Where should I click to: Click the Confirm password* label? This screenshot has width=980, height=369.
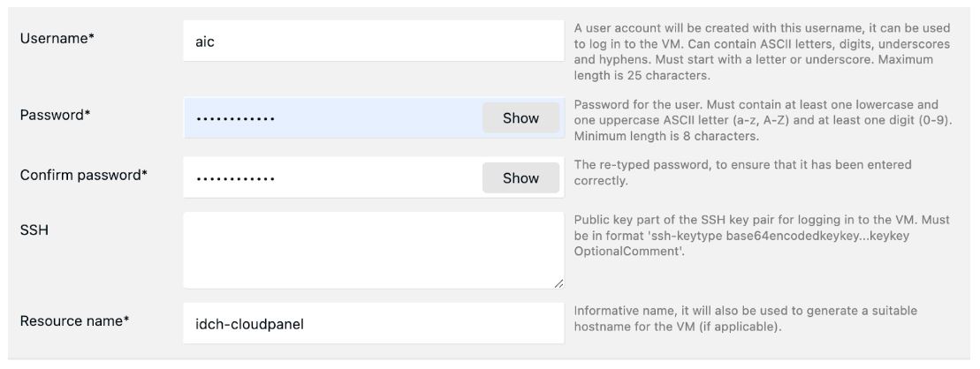(x=84, y=175)
